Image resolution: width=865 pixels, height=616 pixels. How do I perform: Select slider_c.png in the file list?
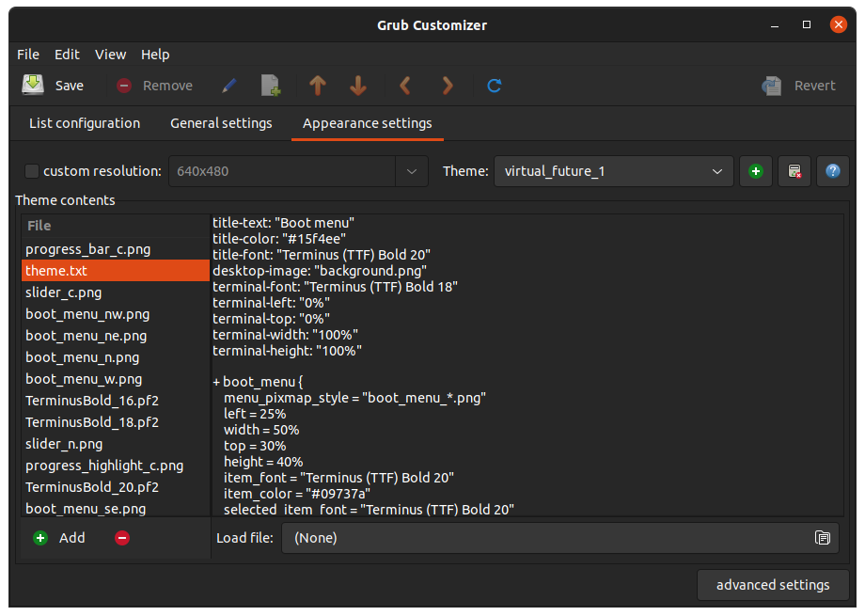(x=116, y=292)
